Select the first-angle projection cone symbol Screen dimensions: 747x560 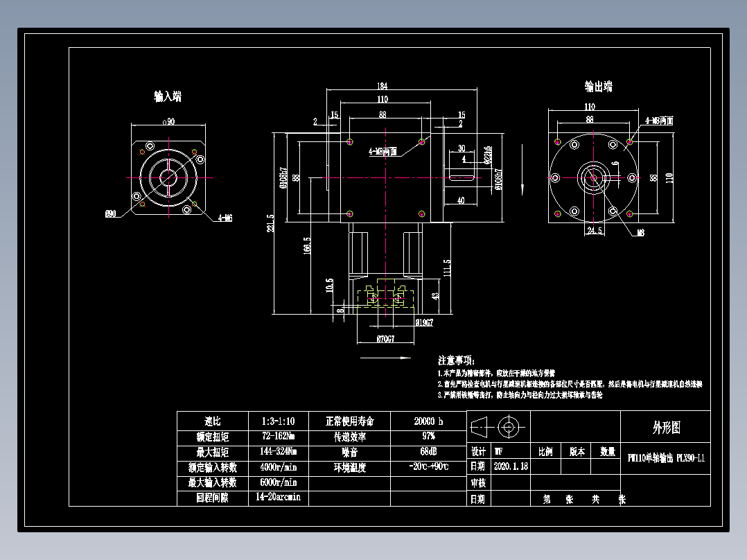click(x=480, y=427)
